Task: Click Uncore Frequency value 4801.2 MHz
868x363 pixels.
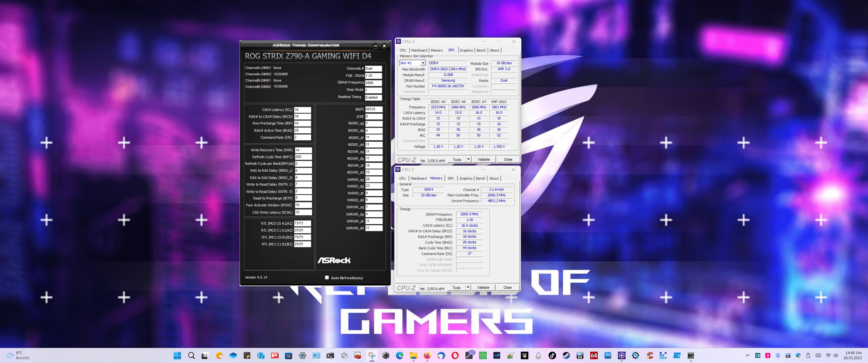Action: coord(496,201)
